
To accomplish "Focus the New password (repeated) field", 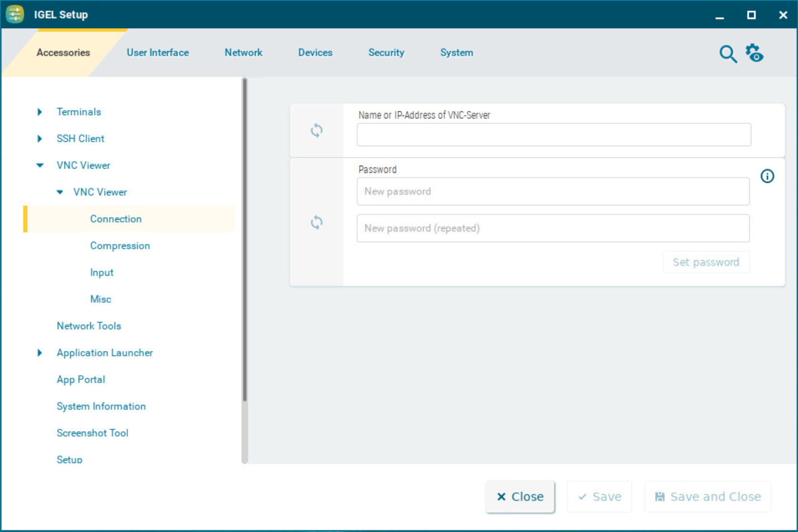I will click(553, 228).
